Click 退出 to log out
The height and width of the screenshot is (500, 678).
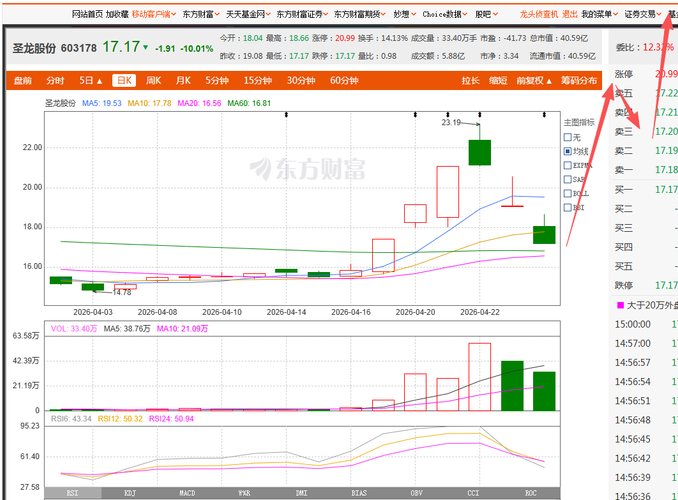(x=570, y=14)
